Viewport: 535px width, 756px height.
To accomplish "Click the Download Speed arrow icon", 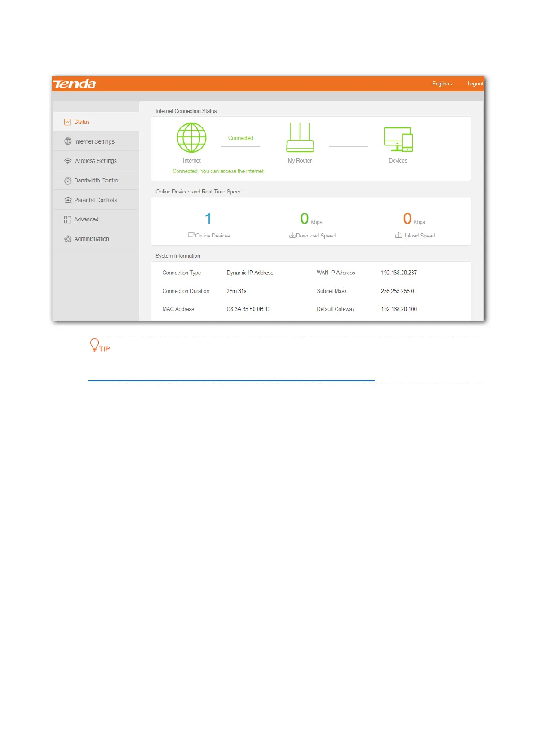I will click(292, 235).
